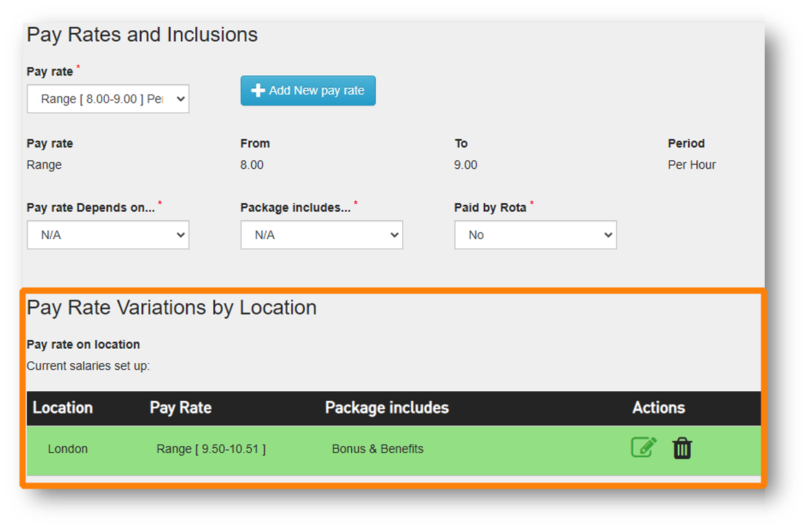The width and height of the screenshot is (812, 529).
Task: Click the To value 9.00
Action: click(x=465, y=165)
